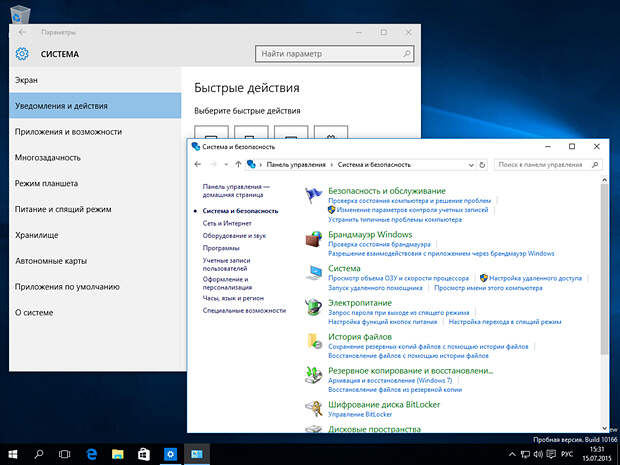Screen dimensions: 620x465
Task: Open Учетные записи пользователей link
Action: point(226,265)
